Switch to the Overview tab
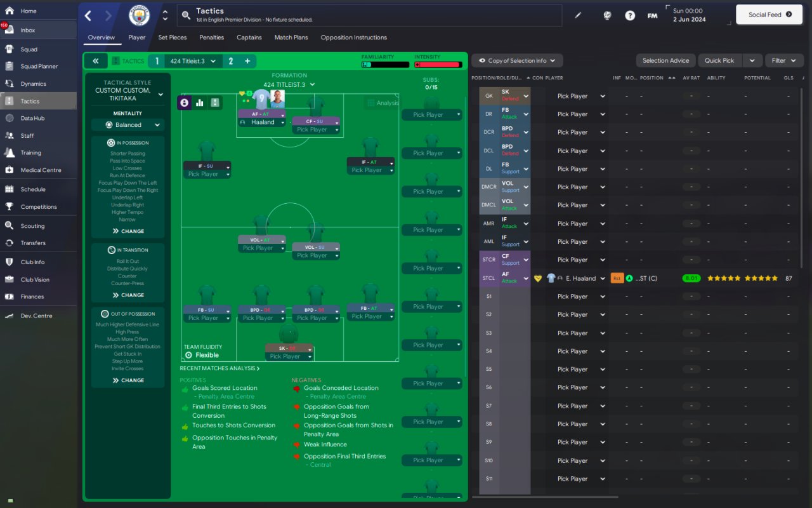The width and height of the screenshot is (812, 508). tap(101, 37)
